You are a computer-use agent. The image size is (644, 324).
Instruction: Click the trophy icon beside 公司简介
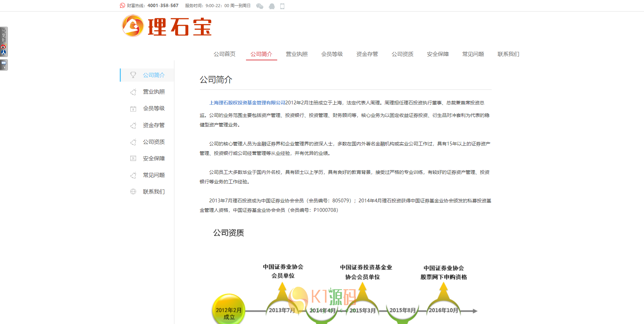(133, 75)
